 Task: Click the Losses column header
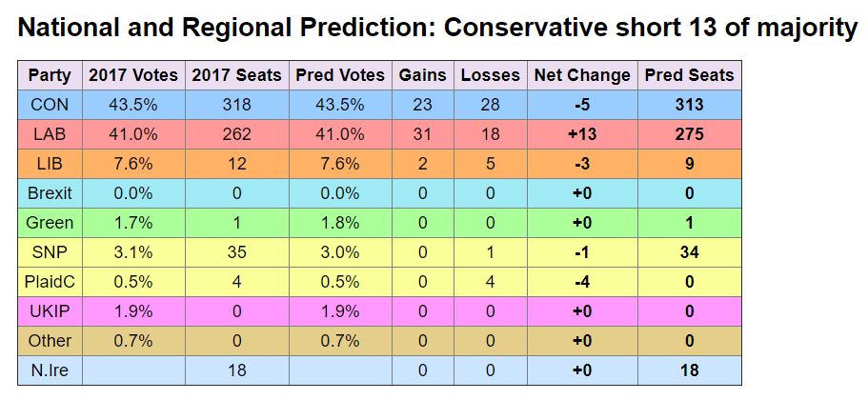coord(490,75)
